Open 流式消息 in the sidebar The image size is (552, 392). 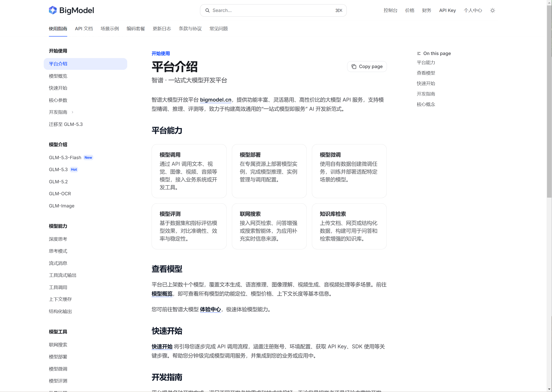coord(58,263)
